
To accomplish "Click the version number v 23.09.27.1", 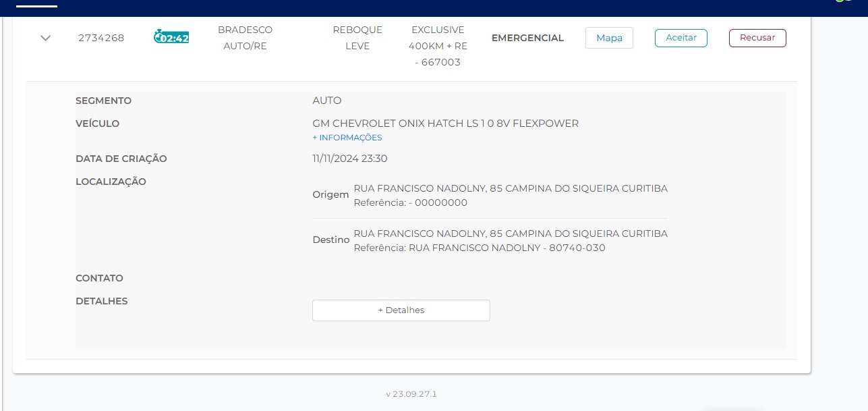I will click(x=411, y=393).
